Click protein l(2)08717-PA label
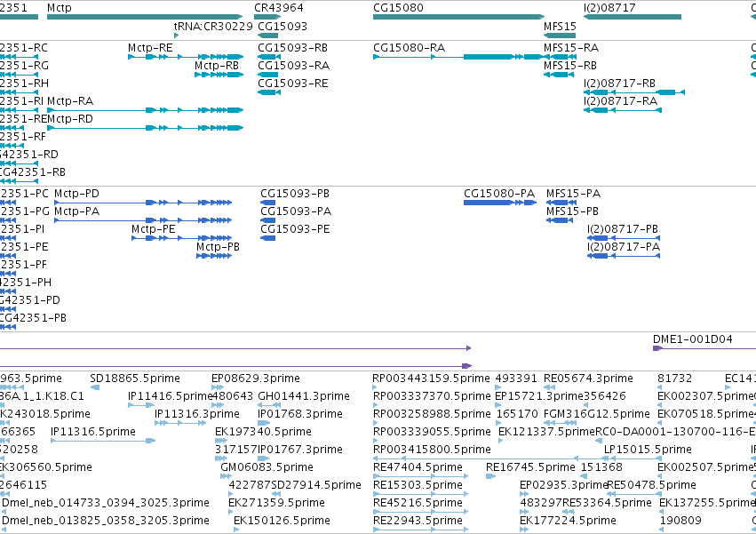This screenshot has width=756, height=534. (624, 248)
